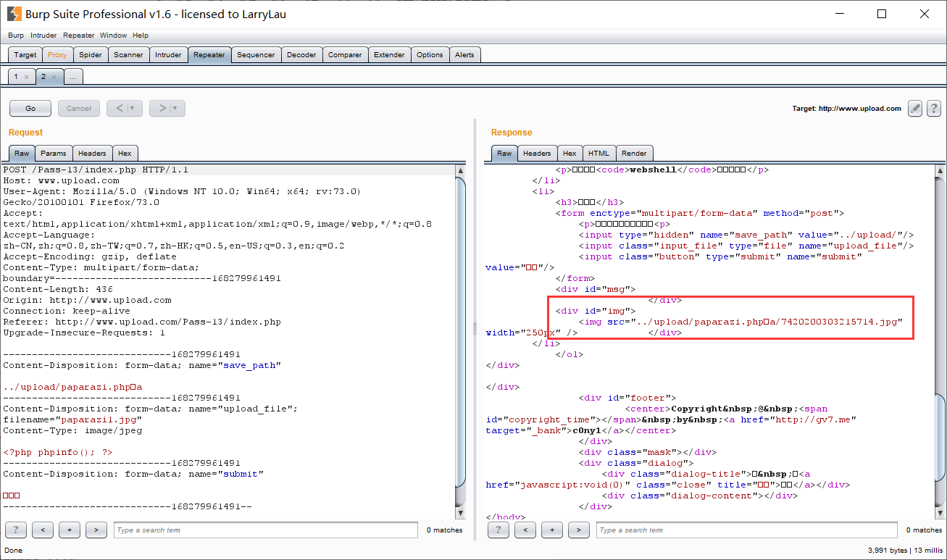Click the '<?php phpinfo(); ?>' payload line
The height and width of the screenshot is (560, 947).
tap(58, 452)
